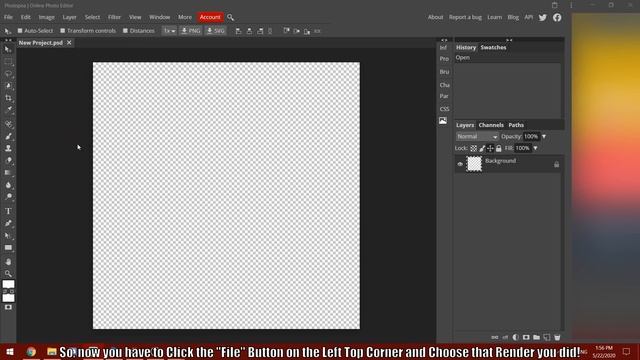Enable the Transform controls checkbox
Viewport: 640px width, 360px height.
point(62,31)
